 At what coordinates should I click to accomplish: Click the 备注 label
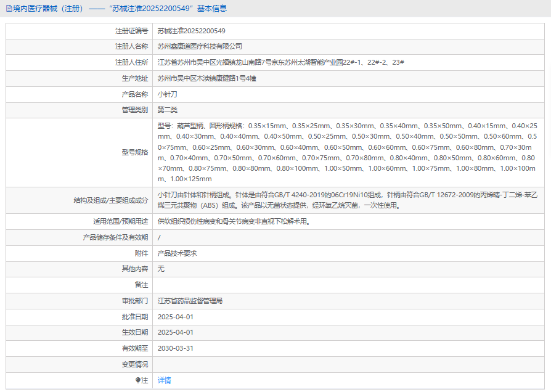(x=142, y=285)
